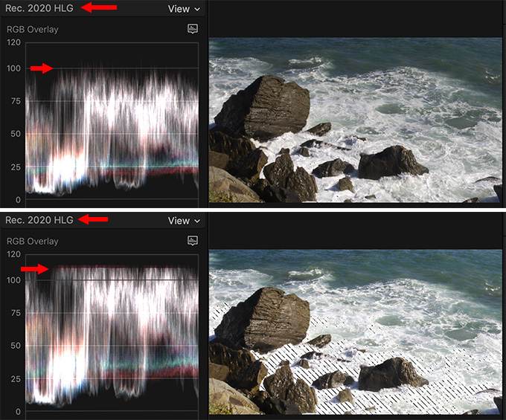Viewport: 506px width, 420px height.
Task: Click the scope settings icon in the bottom RGB Overlay panel
Action: (193, 240)
